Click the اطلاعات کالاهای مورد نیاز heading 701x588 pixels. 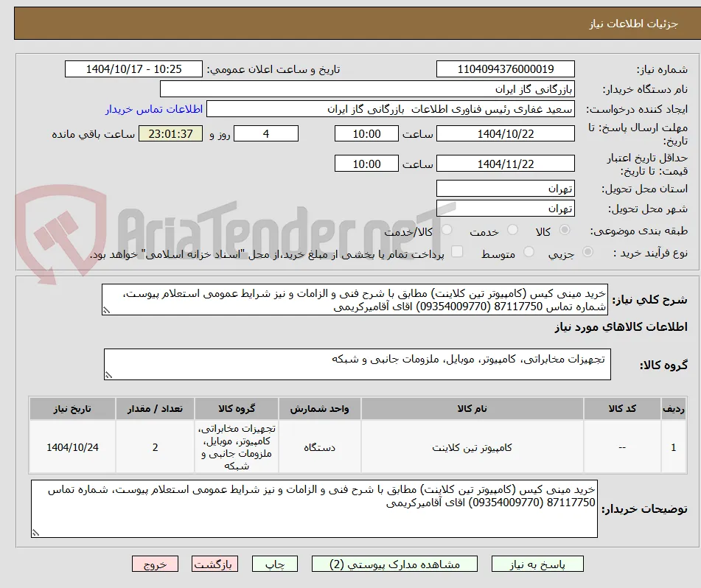pos(621,327)
